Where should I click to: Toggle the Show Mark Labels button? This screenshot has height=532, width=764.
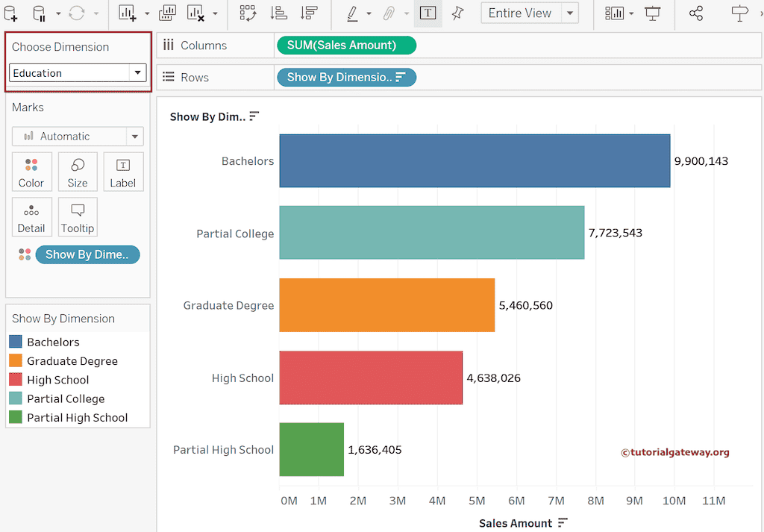pos(428,13)
